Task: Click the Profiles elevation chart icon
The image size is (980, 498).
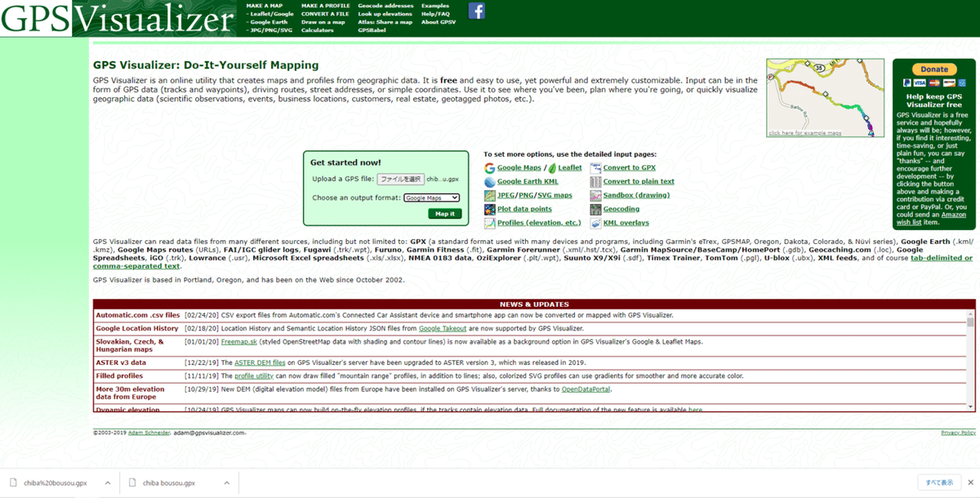Action: click(x=489, y=223)
